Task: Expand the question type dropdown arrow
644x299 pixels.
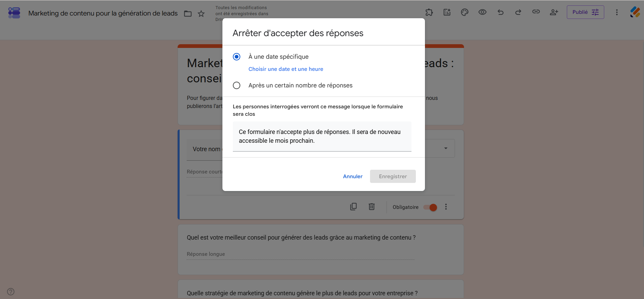Action: [446, 148]
